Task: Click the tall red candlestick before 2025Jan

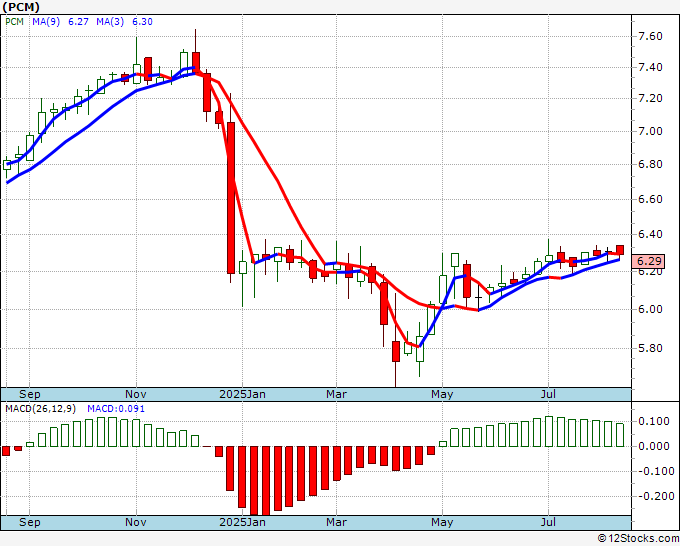Action: tap(231, 198)
